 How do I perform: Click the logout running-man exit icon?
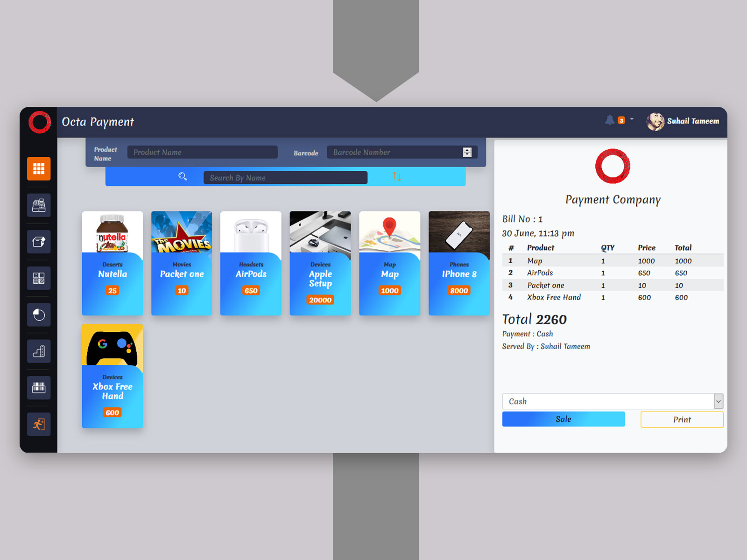coord(39,424)
